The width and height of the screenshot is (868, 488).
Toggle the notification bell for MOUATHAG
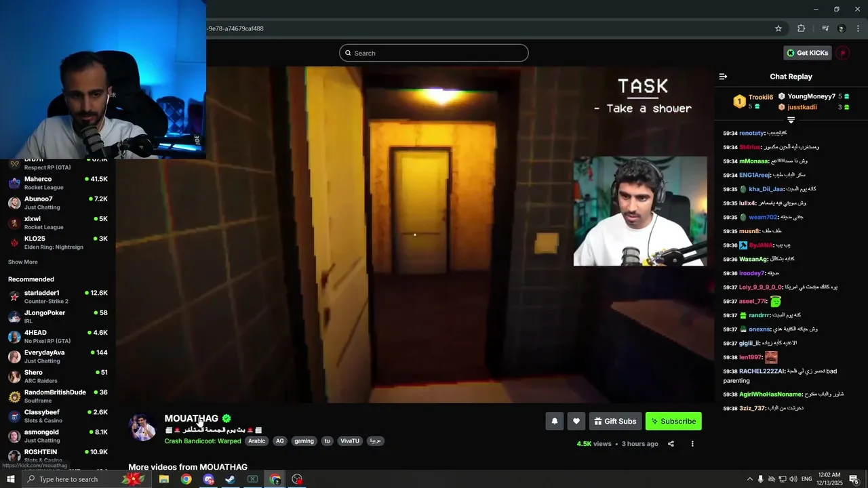[555, 421]
